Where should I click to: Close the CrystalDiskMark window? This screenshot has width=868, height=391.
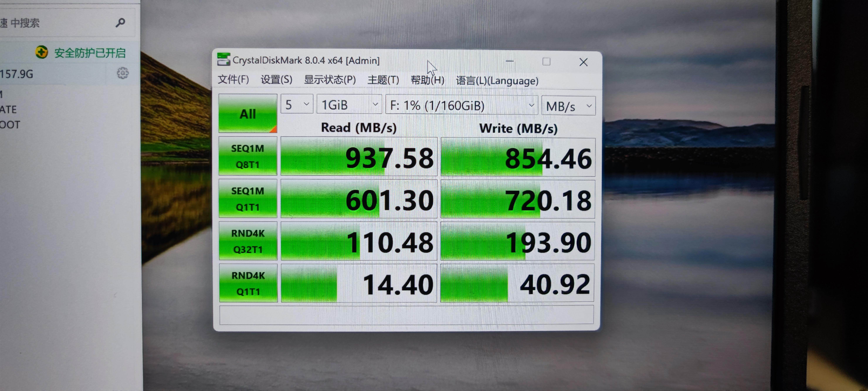[583, 62]
